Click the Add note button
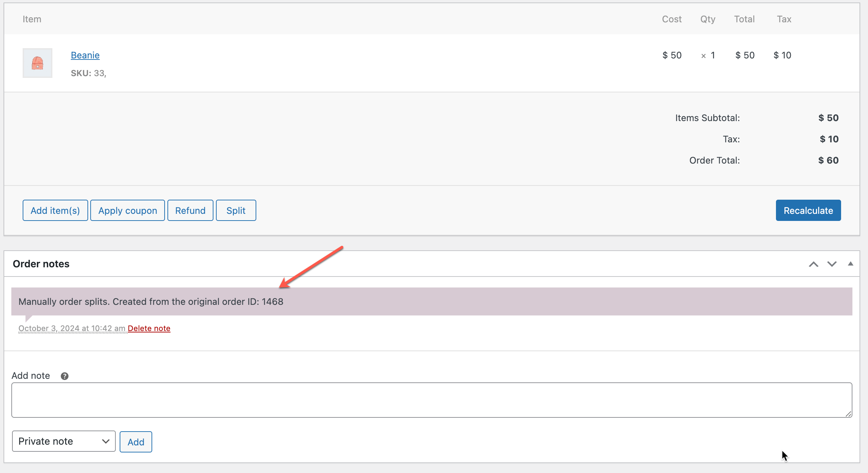 136,442
